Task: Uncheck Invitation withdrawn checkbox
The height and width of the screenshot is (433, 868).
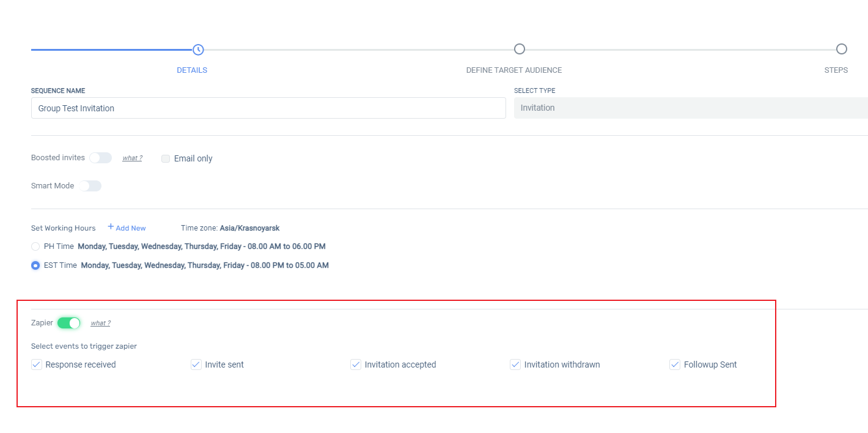Action: pyautogui.click(x=515, y=365)
